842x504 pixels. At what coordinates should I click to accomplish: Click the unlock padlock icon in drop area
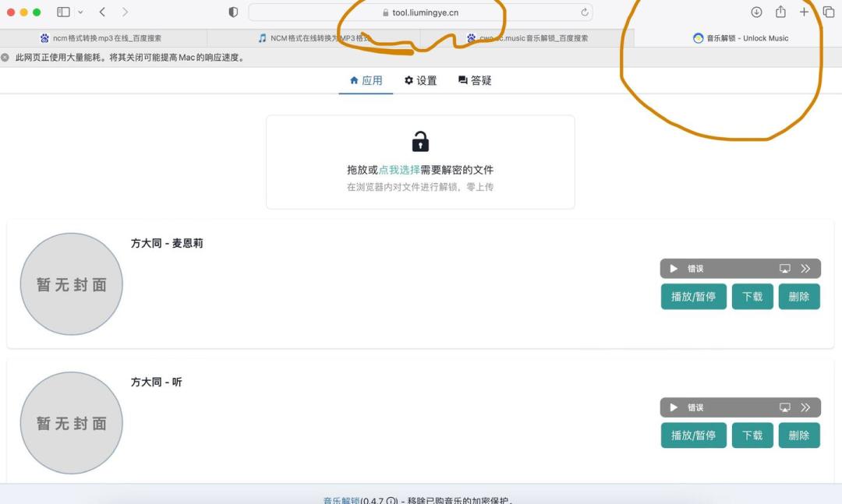pos(420,142)
